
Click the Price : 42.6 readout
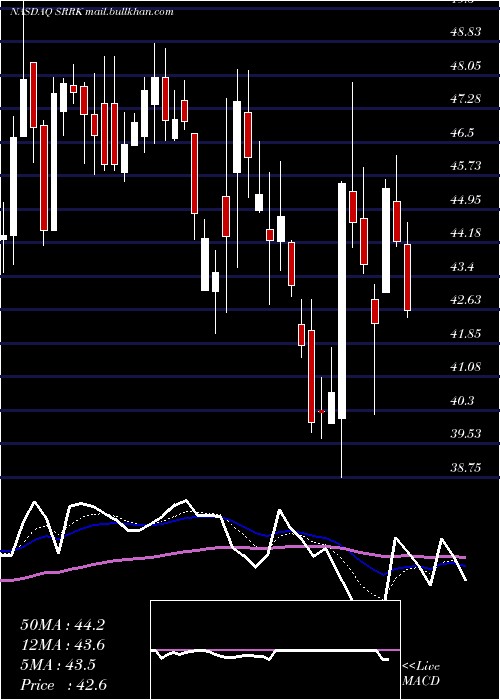tap(63, 685)
